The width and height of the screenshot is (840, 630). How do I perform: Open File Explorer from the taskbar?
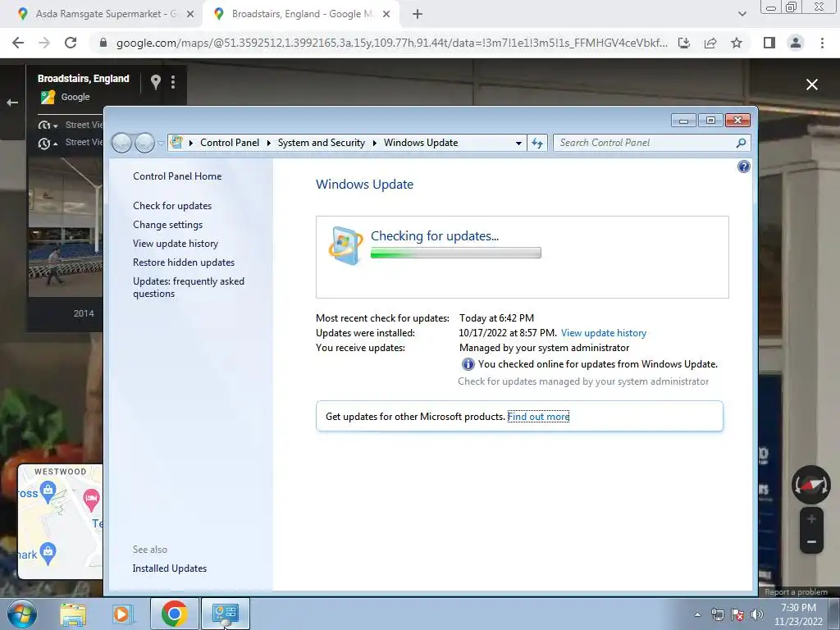73,614
